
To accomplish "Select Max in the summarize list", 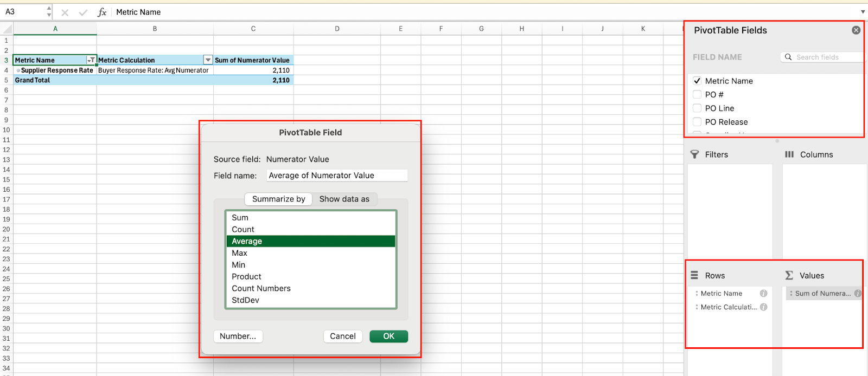I will [311, 253].
